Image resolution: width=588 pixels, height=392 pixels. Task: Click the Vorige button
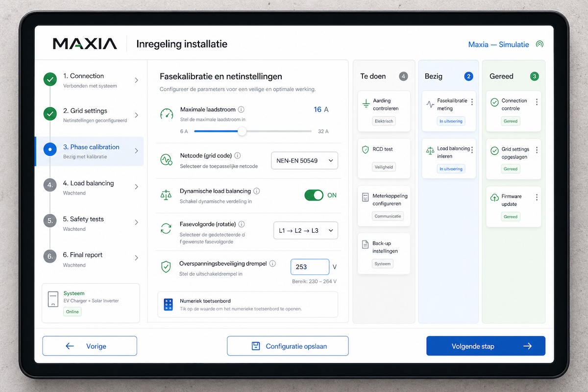pos(90,346)
